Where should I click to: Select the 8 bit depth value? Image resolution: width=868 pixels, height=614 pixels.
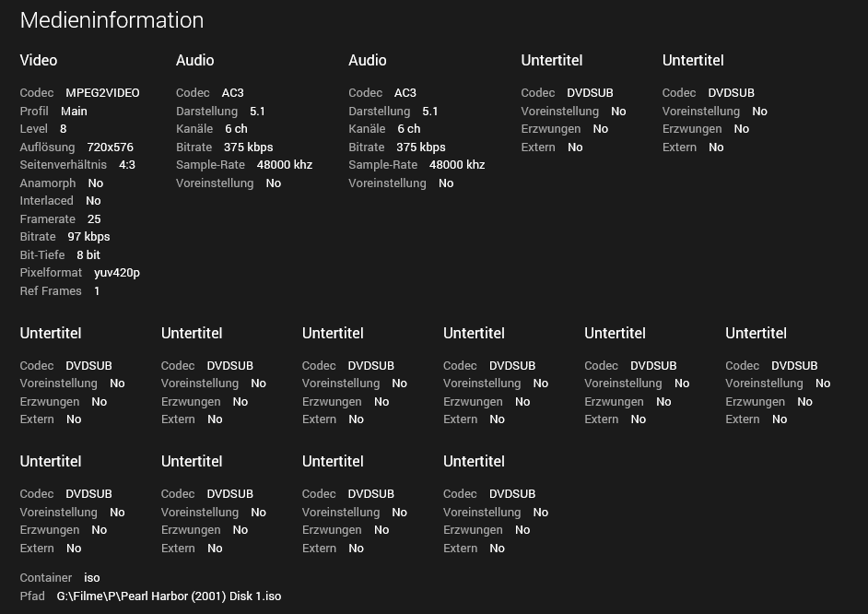[88, 255]
